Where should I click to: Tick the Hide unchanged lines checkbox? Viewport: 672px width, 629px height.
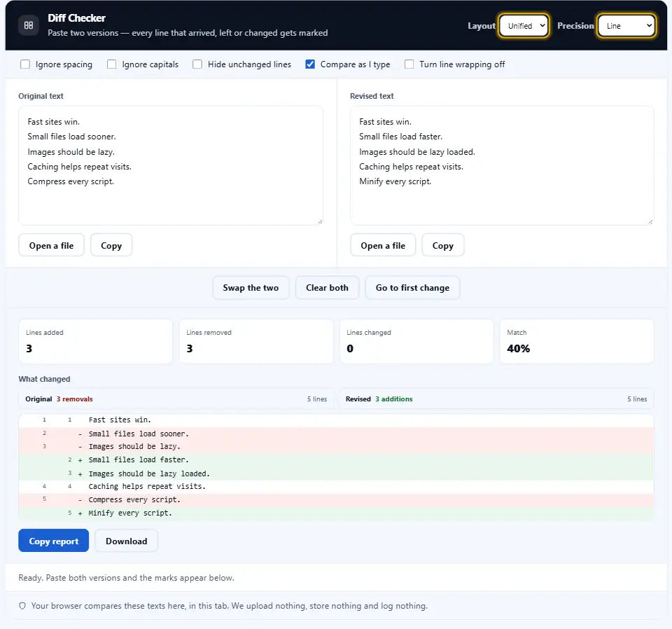(197, 64)
